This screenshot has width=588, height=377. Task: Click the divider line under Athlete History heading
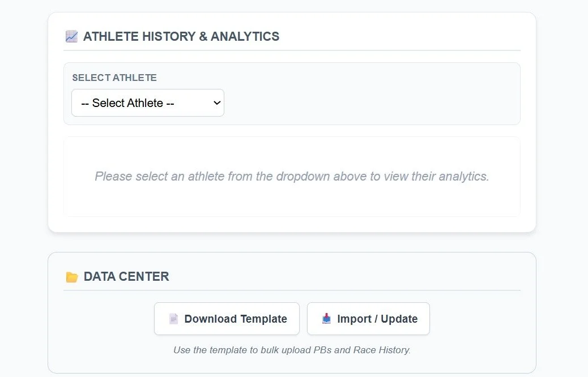[x=292, y=50]
